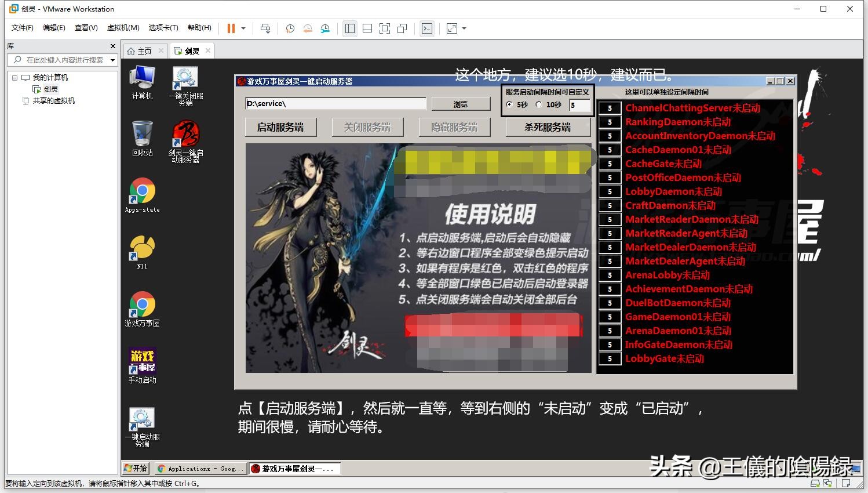
Task: Click CacheGate未启动 entry
Action: 663,164
